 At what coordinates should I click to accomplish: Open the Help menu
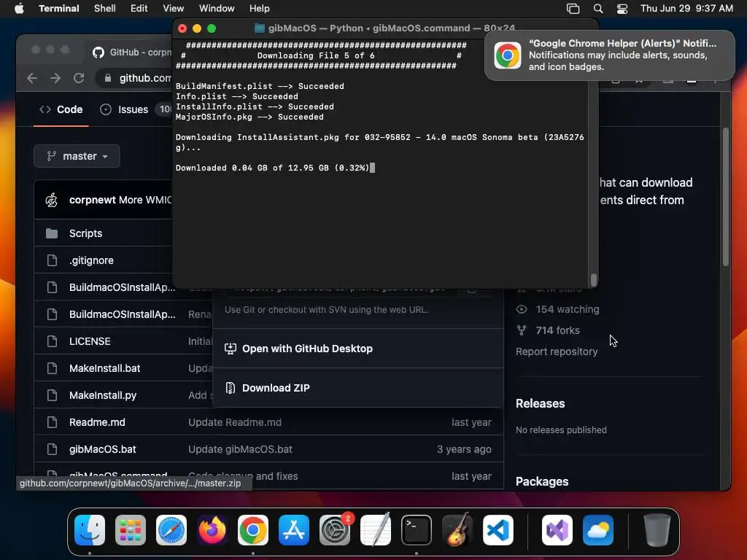pos(260,8)
